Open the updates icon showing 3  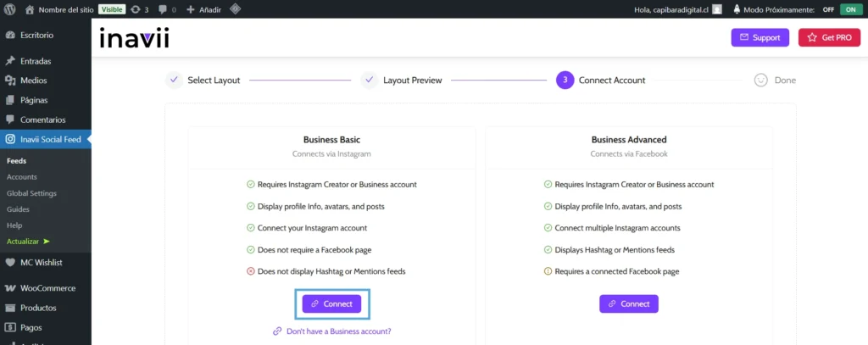140,9
